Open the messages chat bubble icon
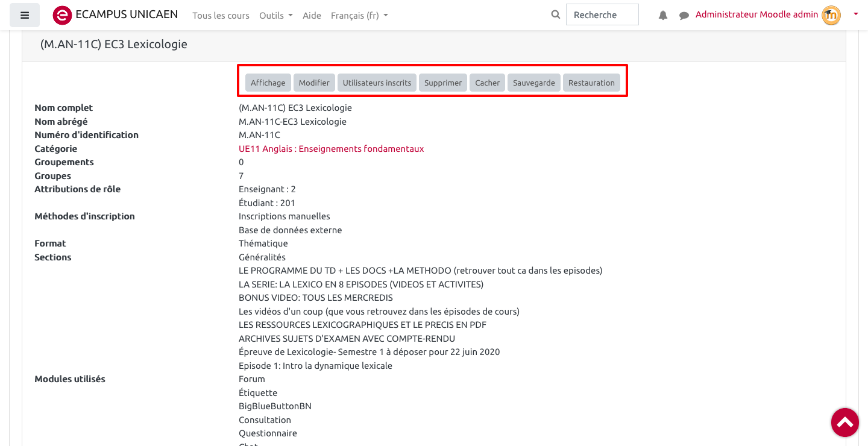The height and width of the screenshot is (446, 868). tap(684, 16)
